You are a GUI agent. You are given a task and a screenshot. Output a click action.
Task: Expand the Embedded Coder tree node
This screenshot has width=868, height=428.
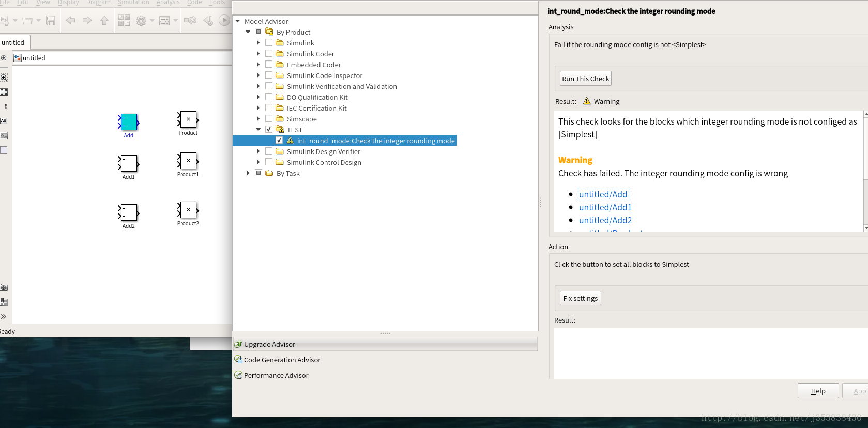[258, 65]
